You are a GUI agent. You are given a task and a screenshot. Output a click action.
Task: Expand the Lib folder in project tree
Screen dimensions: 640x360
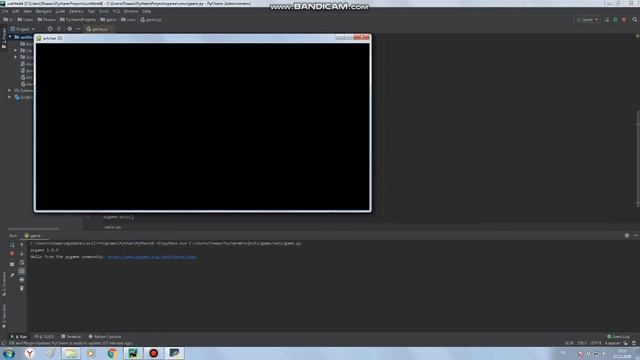pyautogui.click(x=16, y=51)
